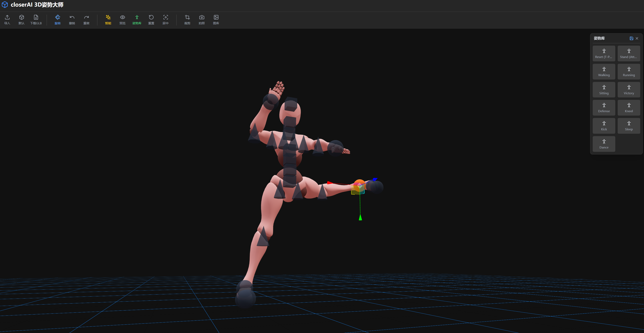
Task: Select the Dance pose preset
Action: point(604,144)
